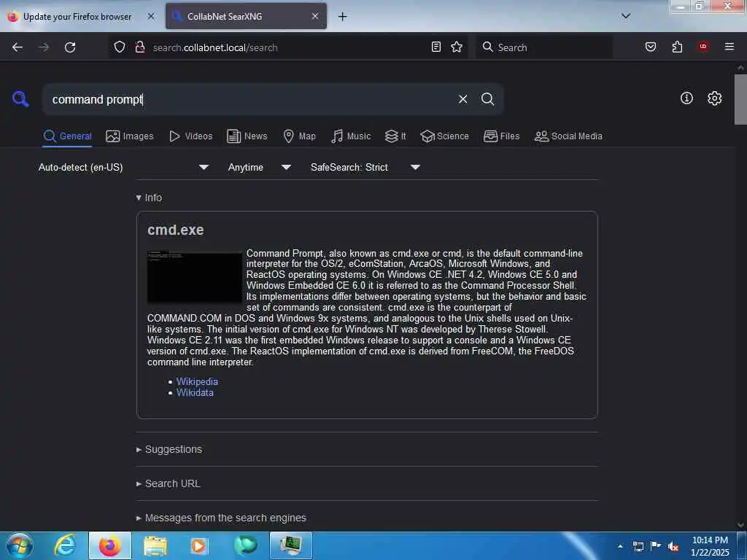Select the Files search category
Screen dimensions: 747x560
point(501,136)
